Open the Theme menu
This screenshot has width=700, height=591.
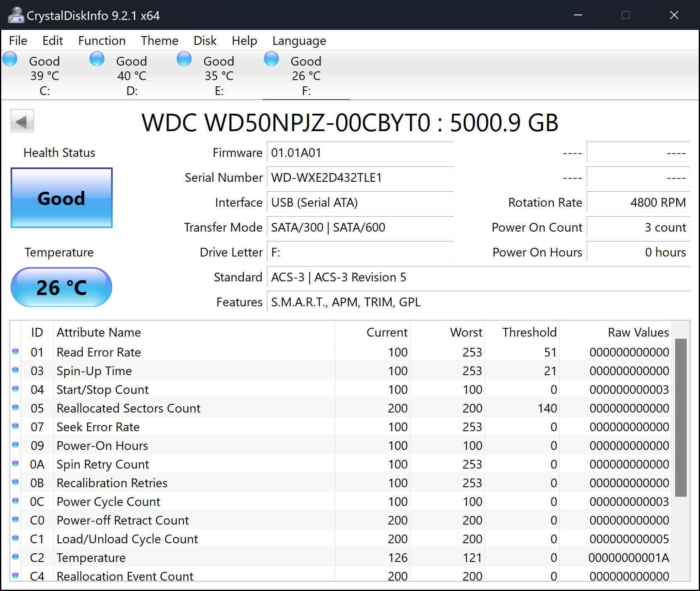159,41
